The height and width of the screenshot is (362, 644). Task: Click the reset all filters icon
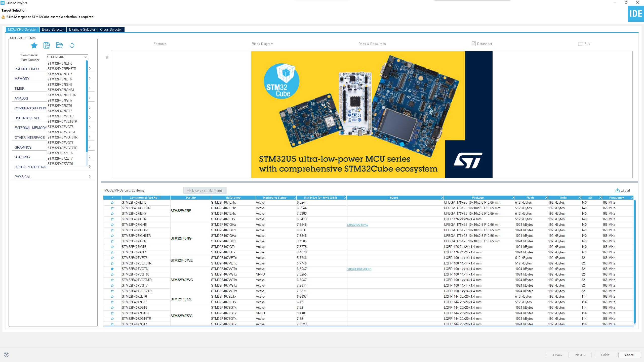click(72, 46)
